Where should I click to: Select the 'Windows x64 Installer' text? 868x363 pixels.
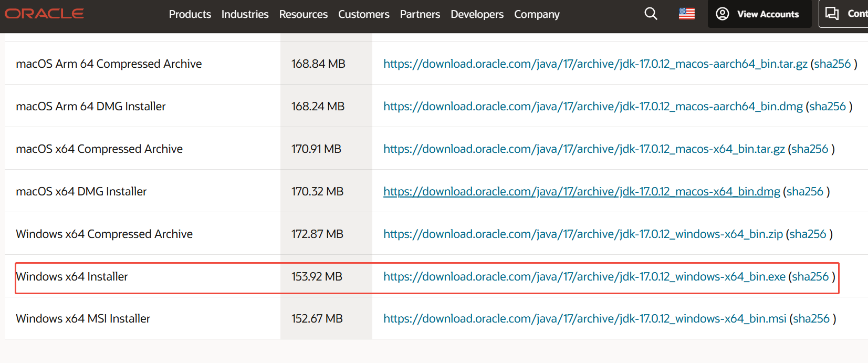(72, 276)
